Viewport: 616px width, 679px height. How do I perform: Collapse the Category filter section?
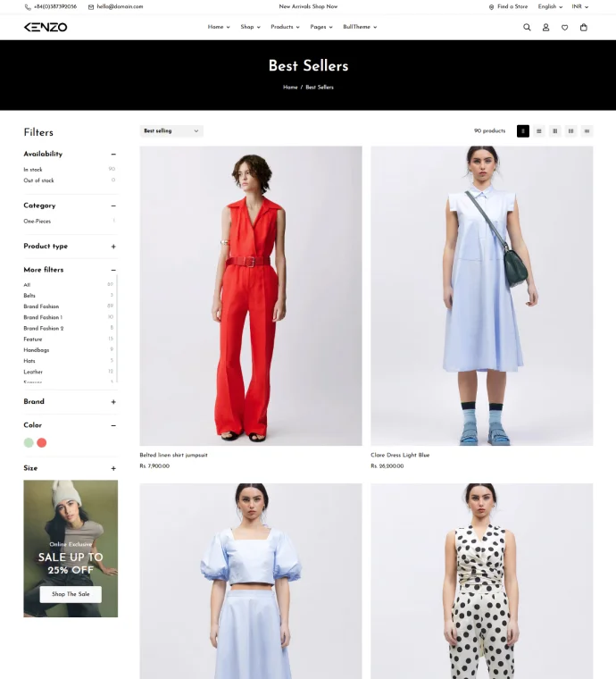(113, 205)
